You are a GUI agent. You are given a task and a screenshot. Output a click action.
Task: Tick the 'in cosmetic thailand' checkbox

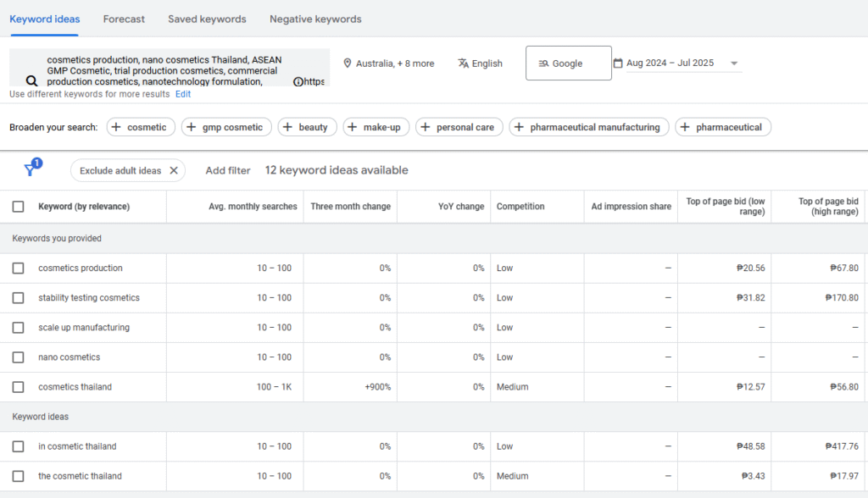point(19,446)
